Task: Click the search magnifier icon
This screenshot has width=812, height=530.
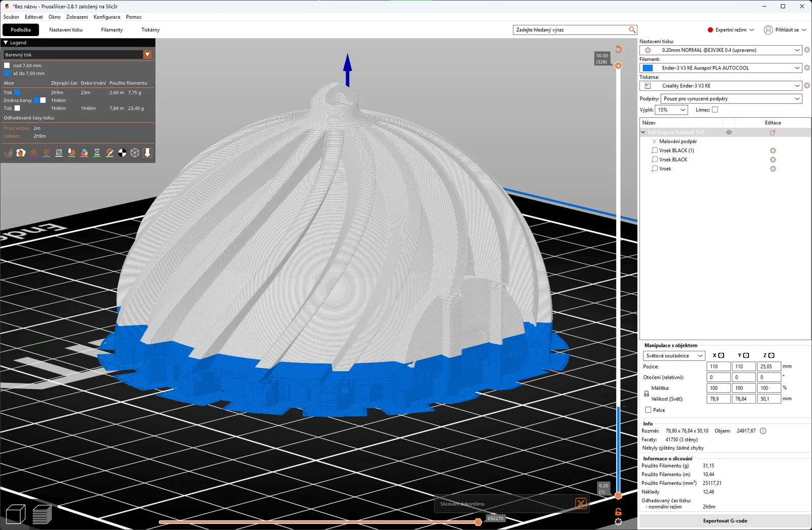Action: click(632, 30)
